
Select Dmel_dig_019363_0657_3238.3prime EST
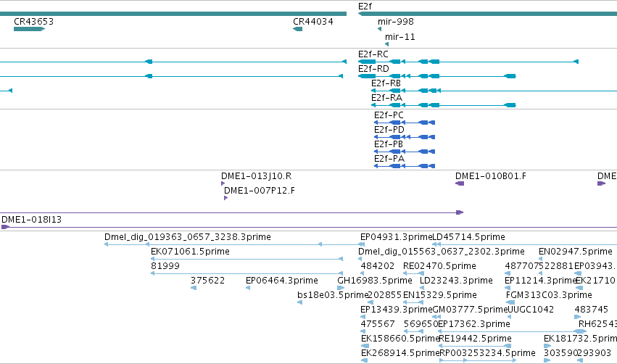(187, 237)
